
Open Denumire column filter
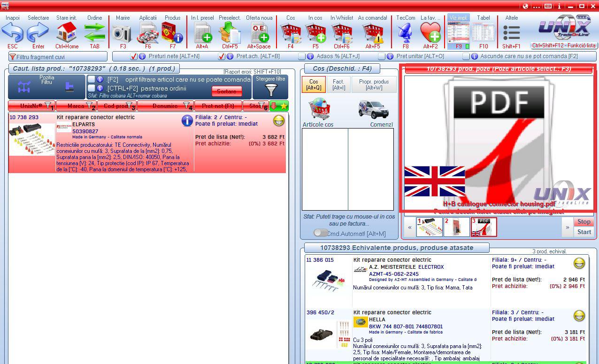[186, 106]
